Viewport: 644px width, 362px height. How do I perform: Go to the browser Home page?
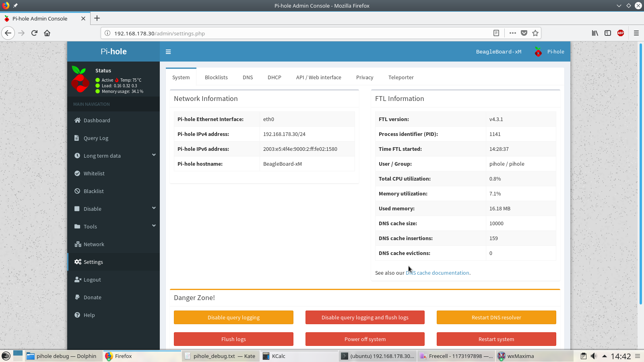[47, 33]
